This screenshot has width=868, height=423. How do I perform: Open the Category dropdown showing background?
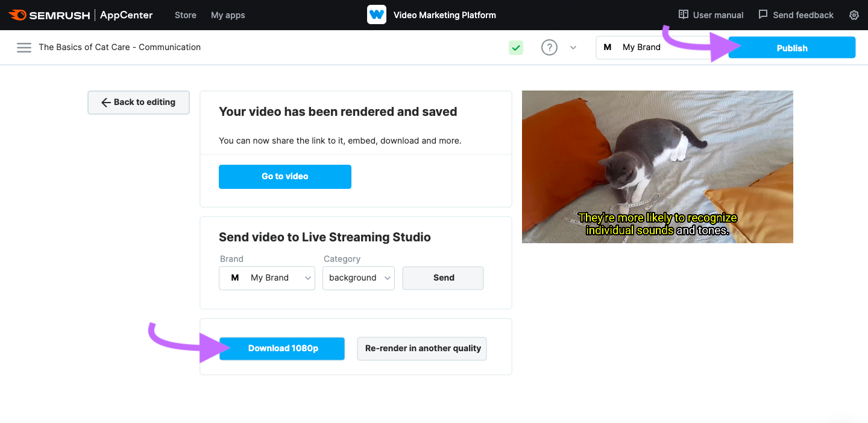tap(359, 278)
